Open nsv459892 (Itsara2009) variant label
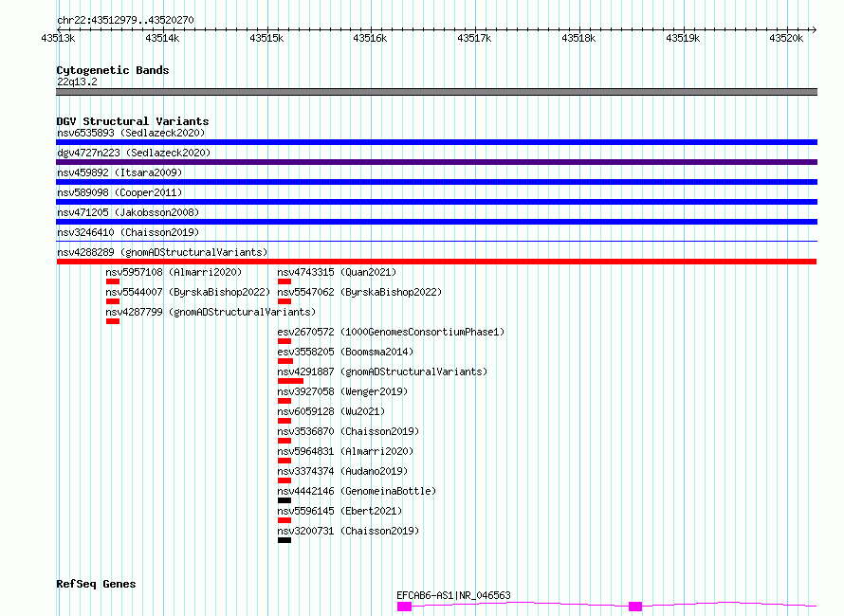Image resolution: width=844 pixels, height=616 pixels. pos(119,172)
